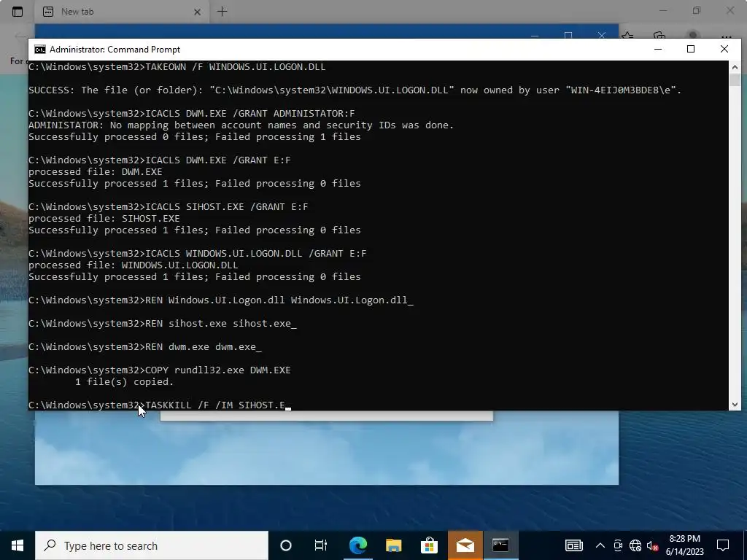The height and width of the screenshot is (560, 747).
Task: Restore down the Edge browser window
Action: click(697, 10)
